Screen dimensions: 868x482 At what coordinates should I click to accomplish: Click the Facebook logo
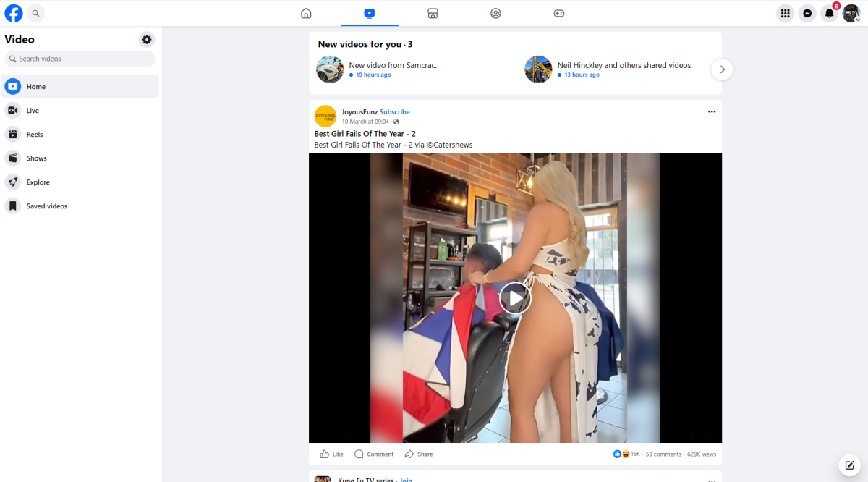14,13
